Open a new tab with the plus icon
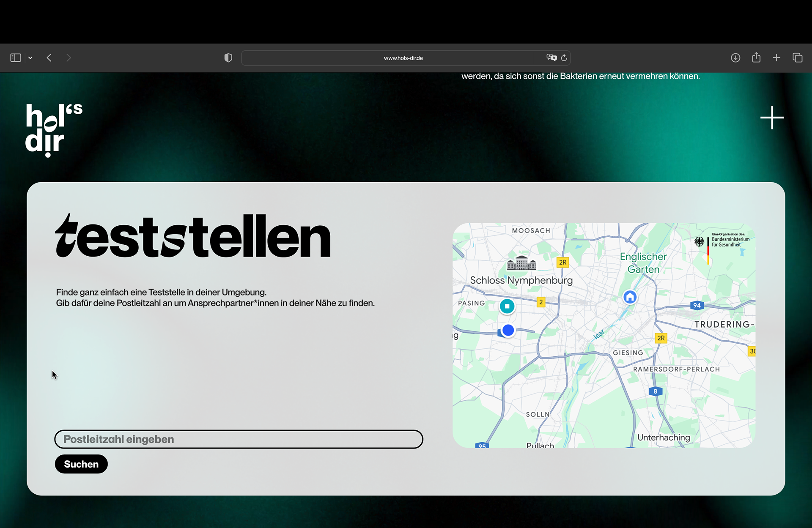 point(776,58)
